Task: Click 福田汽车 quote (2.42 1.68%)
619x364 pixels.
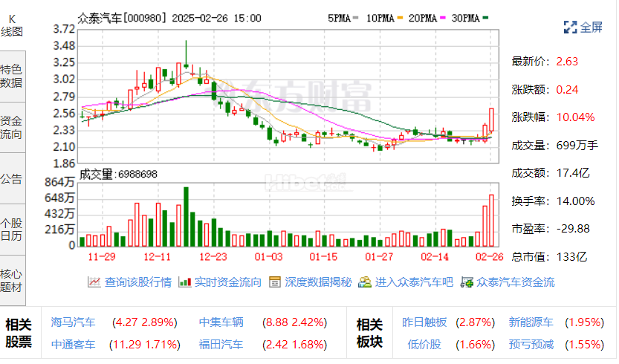Action: (295, 345)
